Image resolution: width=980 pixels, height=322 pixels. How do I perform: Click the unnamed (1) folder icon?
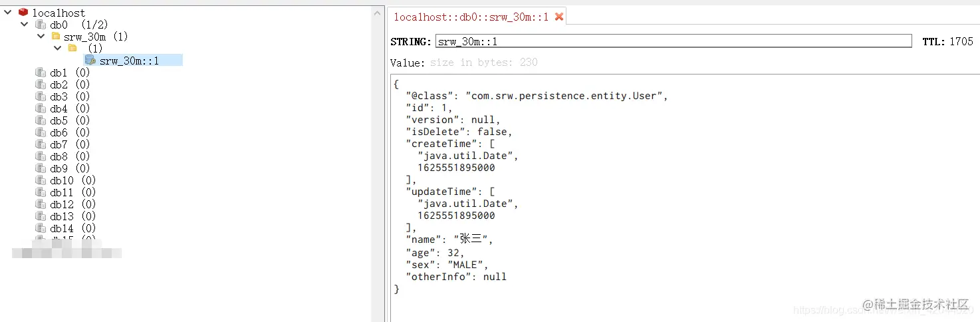pyautogui.click(x=72, y=48)
